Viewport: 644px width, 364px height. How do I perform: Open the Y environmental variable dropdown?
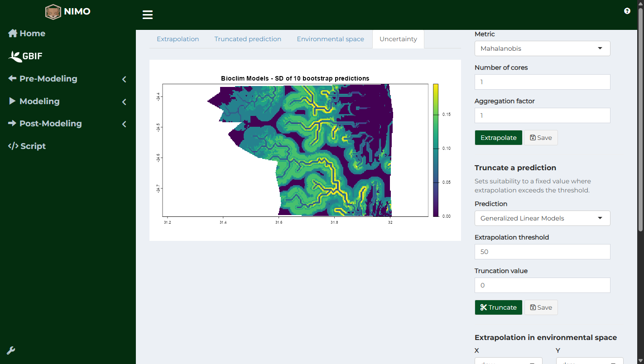(x=590, y=361)
